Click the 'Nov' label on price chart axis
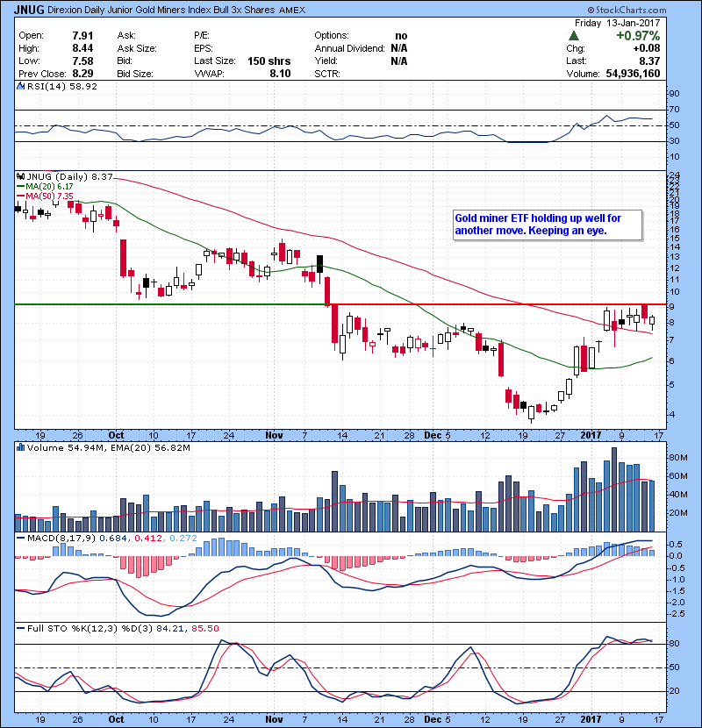The width and height of the screenshot is (702, 728). pos(274,436)
